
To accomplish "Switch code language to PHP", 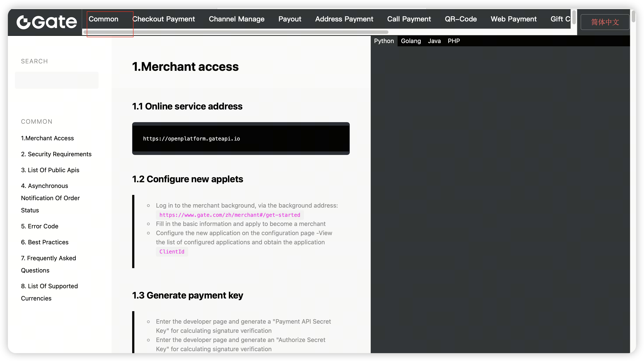I will [454, 41].
